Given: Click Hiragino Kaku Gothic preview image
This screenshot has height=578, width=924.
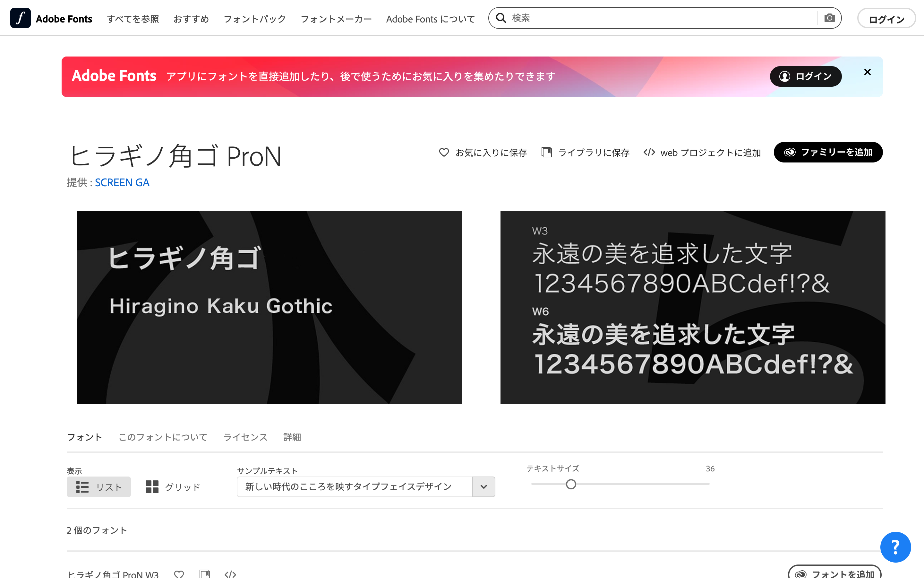Looking at the screenshot, I should [269, 307].
